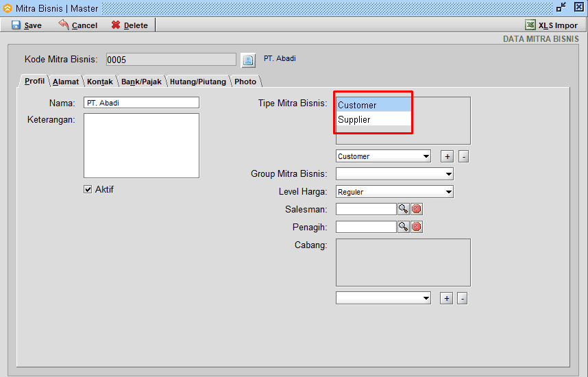Add business partner type with plus button

coord(447,156)
